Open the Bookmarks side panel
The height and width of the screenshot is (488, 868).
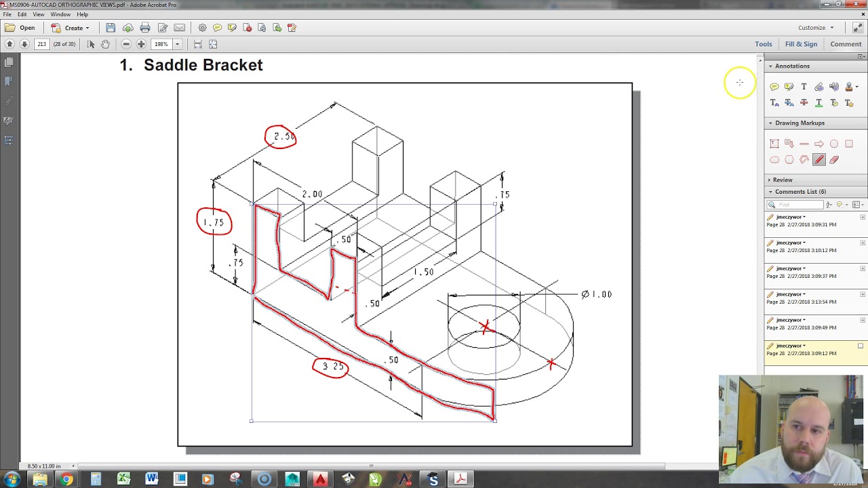[9, 81]
